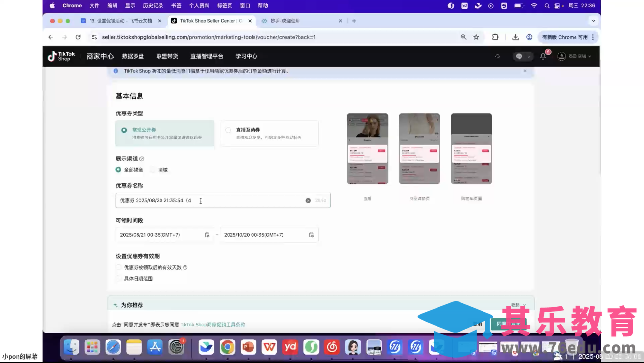Screen dimensions: 644x363
Task: Open Spotlight search in the menu bar
Action: 547,5
